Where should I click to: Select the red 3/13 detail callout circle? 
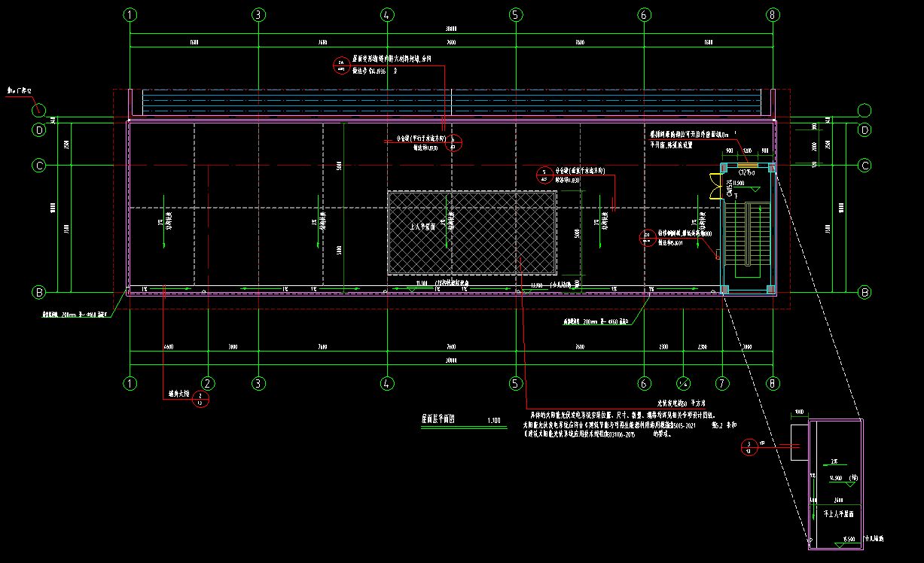[749, 447]
